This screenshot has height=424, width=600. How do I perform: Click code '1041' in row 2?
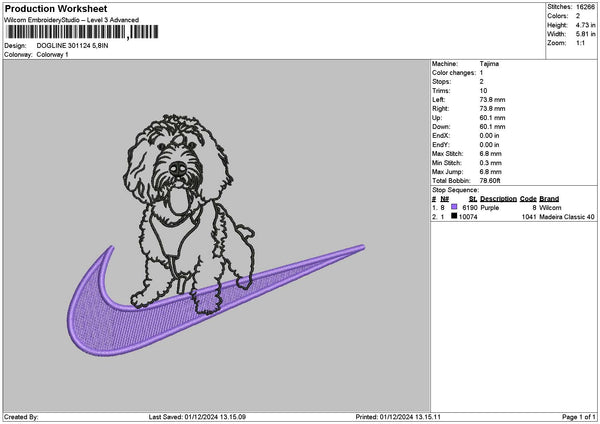pyautogui.click(x=529, y=217)
